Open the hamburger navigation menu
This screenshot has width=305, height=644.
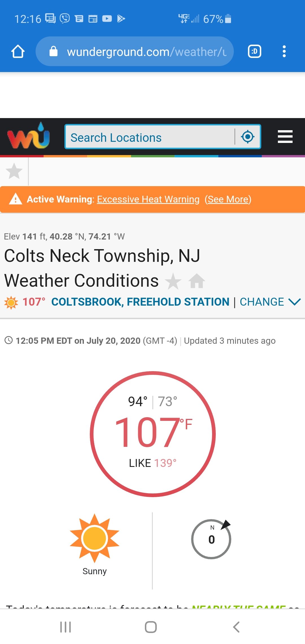pyautogui.click(x=285, y=137)
